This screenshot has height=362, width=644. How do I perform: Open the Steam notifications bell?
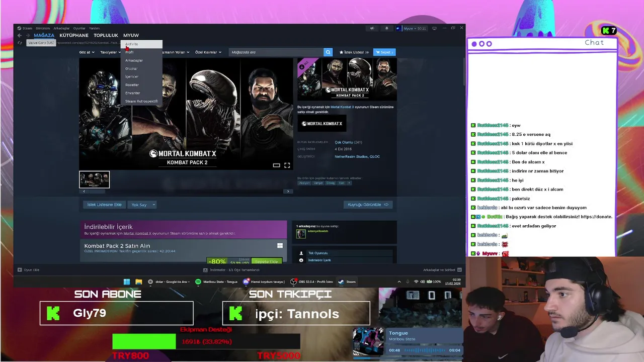(386, 28)
